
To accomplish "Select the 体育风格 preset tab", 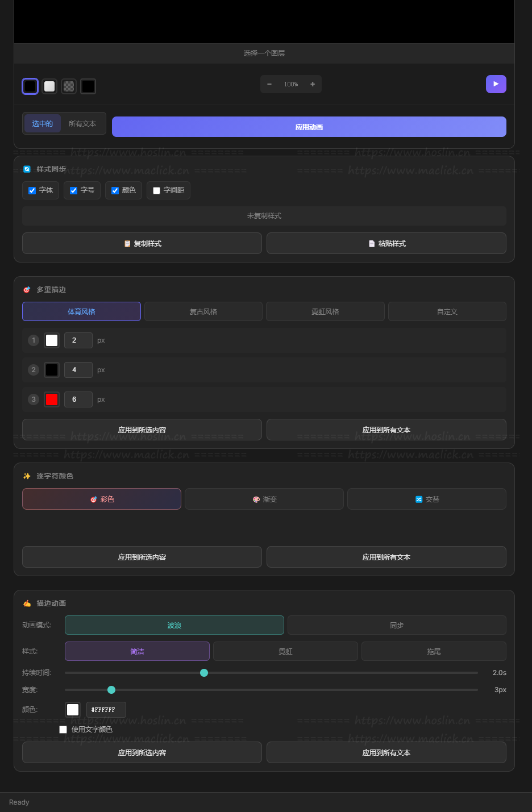I will click(x=81, y=311).
